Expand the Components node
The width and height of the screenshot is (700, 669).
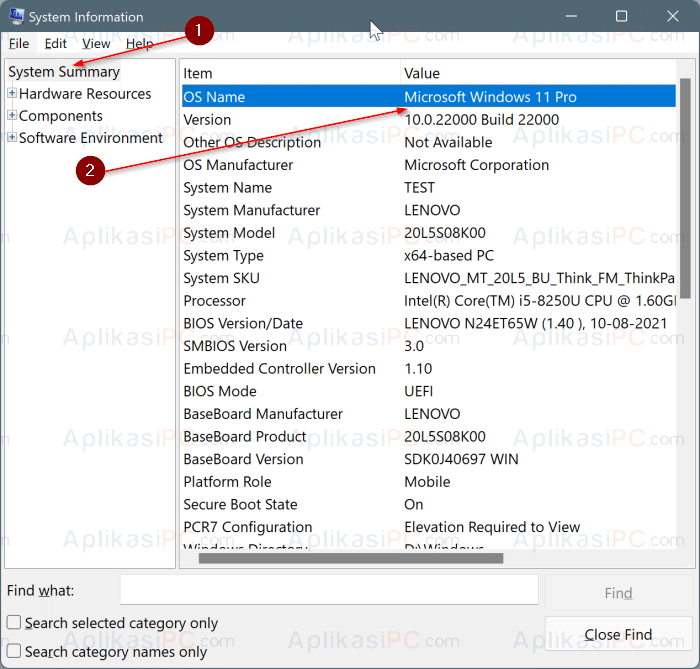[12, 115]
